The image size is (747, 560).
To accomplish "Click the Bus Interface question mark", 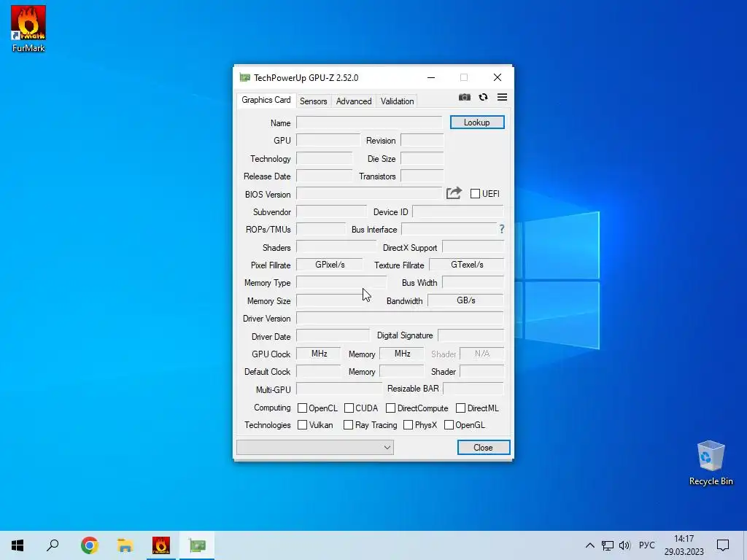I will pyautogui.click(x=502, y=229).
